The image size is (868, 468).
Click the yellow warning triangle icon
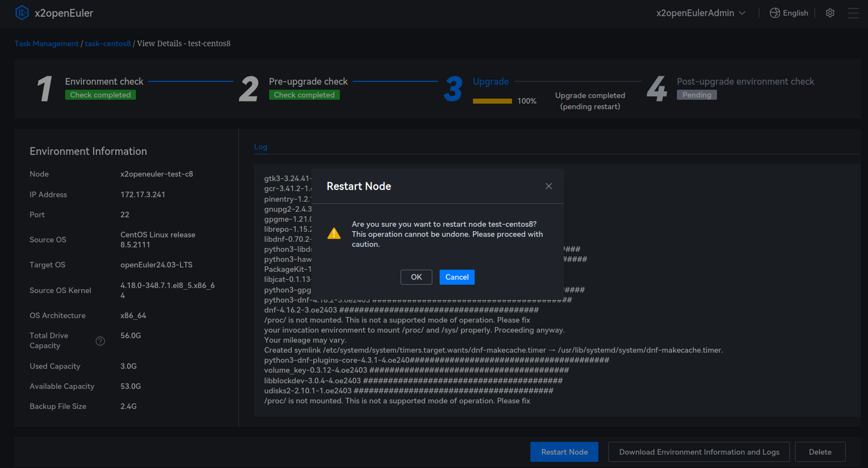coord(334,233)
